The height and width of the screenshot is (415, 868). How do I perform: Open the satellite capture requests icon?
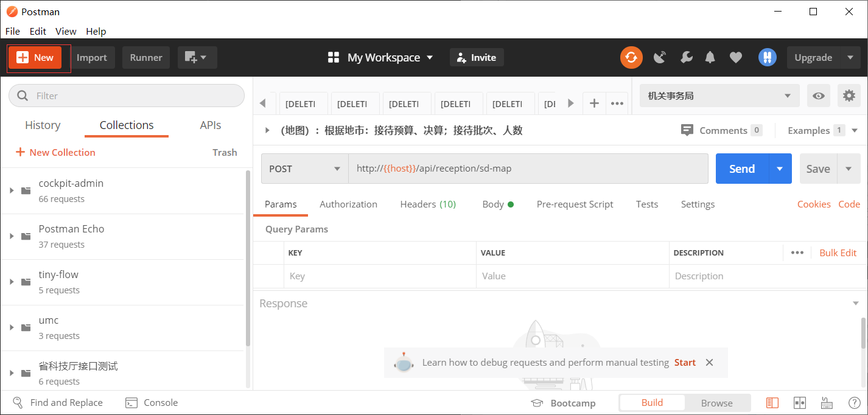[x=660, y=57]
